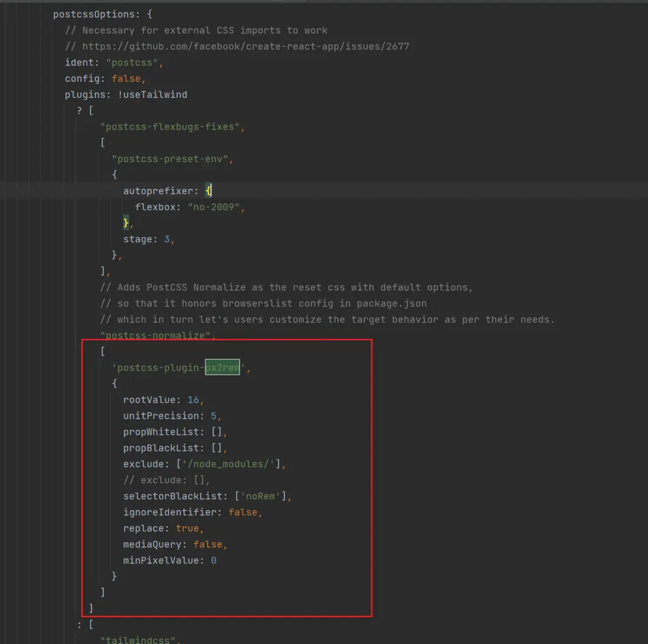Click the "tailwindcss" string
Screen dimensions: 648x644
(x=138, y=640)
